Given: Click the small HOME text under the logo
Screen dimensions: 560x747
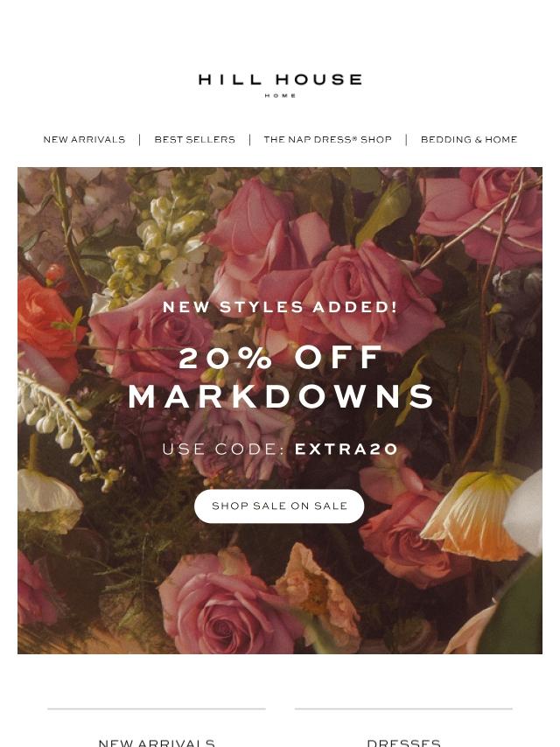Looking at the screenshot, I should coord(280,95).
